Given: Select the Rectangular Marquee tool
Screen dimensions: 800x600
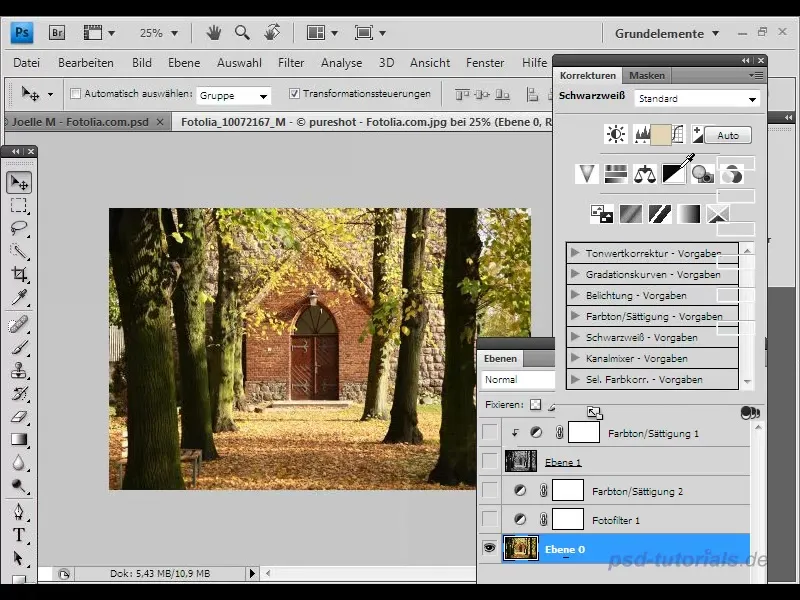Looking at the screenshot, I should pos(19,205).
